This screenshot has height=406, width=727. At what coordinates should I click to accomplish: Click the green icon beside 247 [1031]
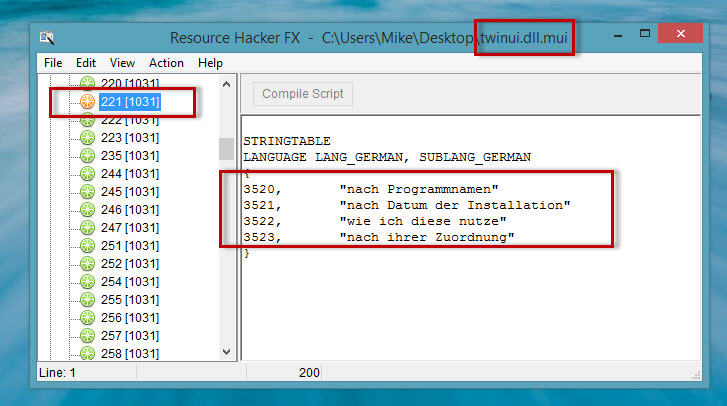[87, 228]
